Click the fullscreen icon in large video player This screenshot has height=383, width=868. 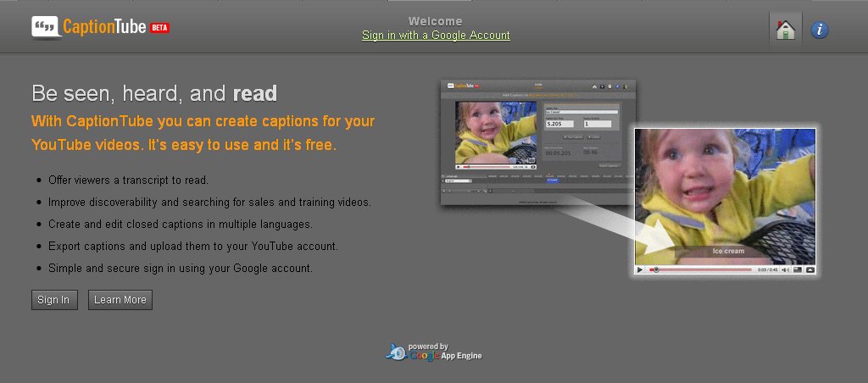click(810, 269)
